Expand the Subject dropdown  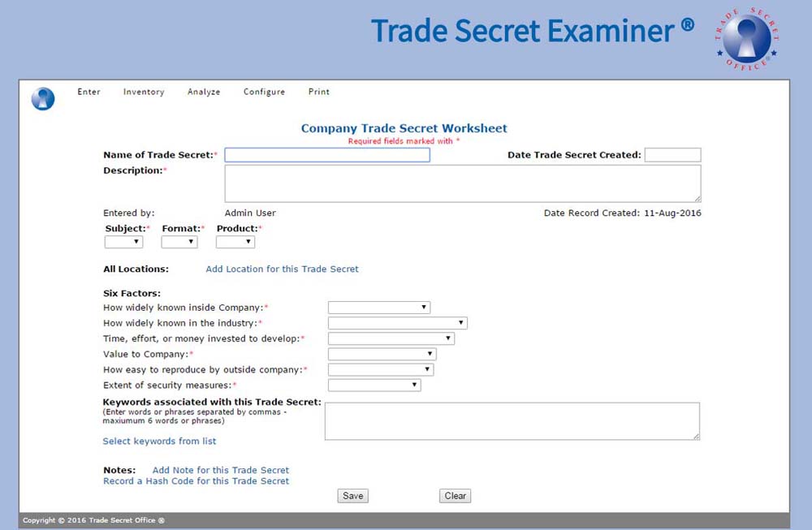tap(123, 242)
